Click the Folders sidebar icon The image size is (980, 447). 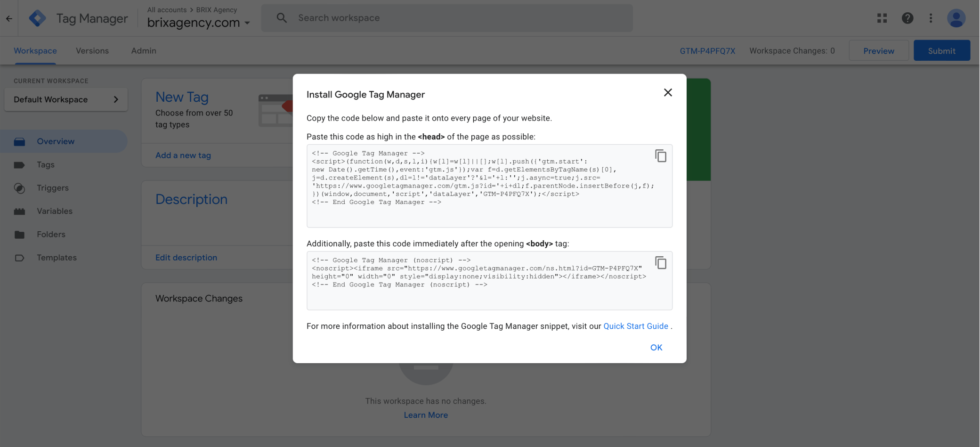(x=19, y=235)
